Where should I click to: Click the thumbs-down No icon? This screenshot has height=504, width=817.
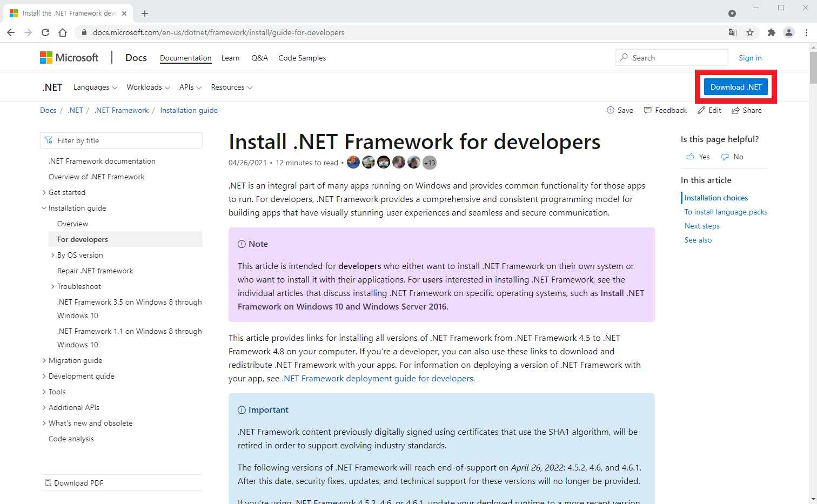(x=725, y=157)
